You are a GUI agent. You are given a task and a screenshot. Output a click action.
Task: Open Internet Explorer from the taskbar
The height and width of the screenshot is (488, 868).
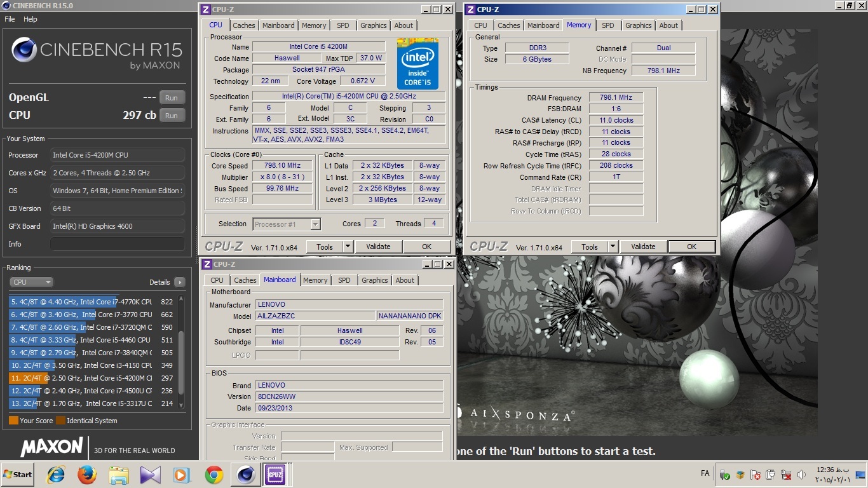pos(56,475)
